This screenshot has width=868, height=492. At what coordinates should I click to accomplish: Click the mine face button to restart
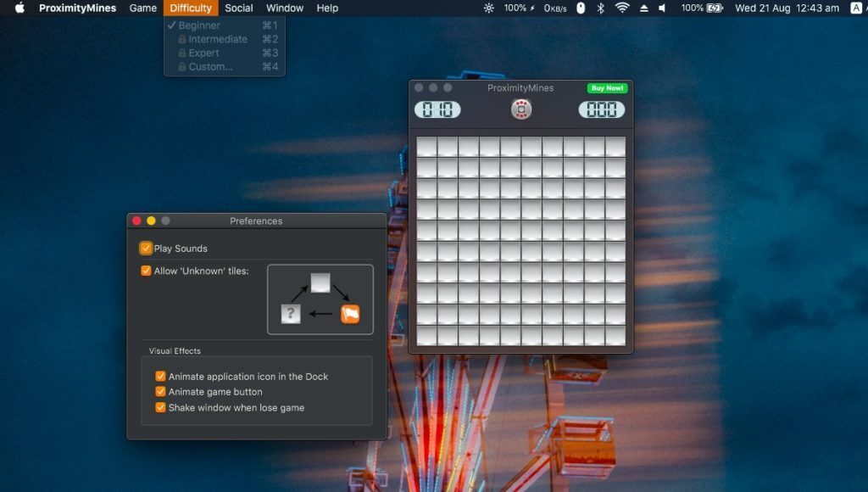[520, 109]
